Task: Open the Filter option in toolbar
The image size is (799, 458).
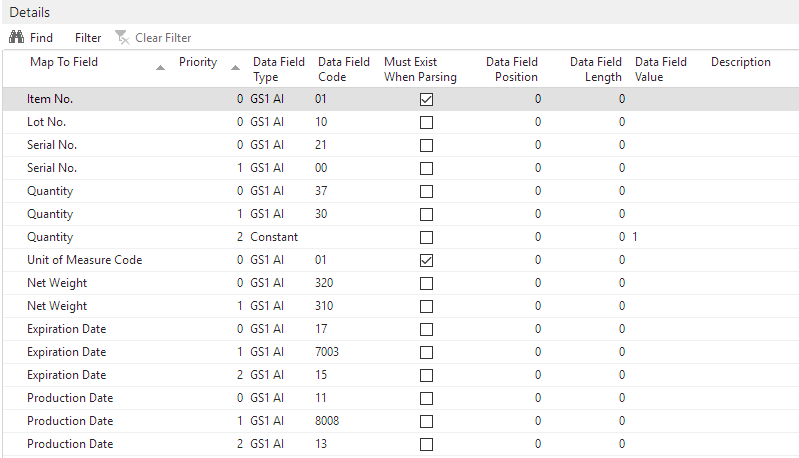Action: [x=88, y=38]
